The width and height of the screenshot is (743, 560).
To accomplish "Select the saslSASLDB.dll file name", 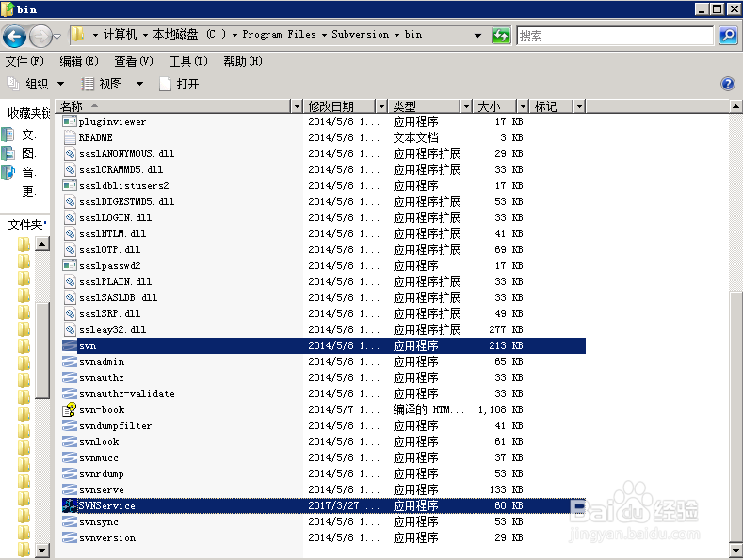I will pos(118,297).
